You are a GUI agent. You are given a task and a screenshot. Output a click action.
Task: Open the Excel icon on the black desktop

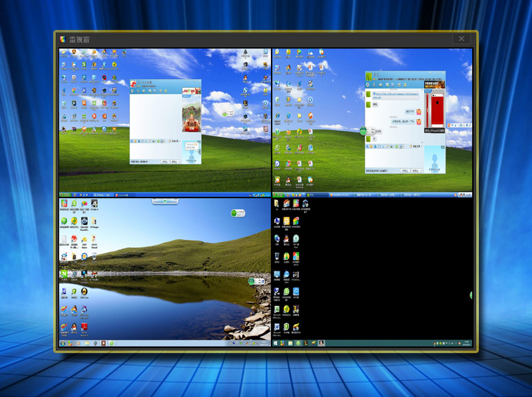[277, 309]
